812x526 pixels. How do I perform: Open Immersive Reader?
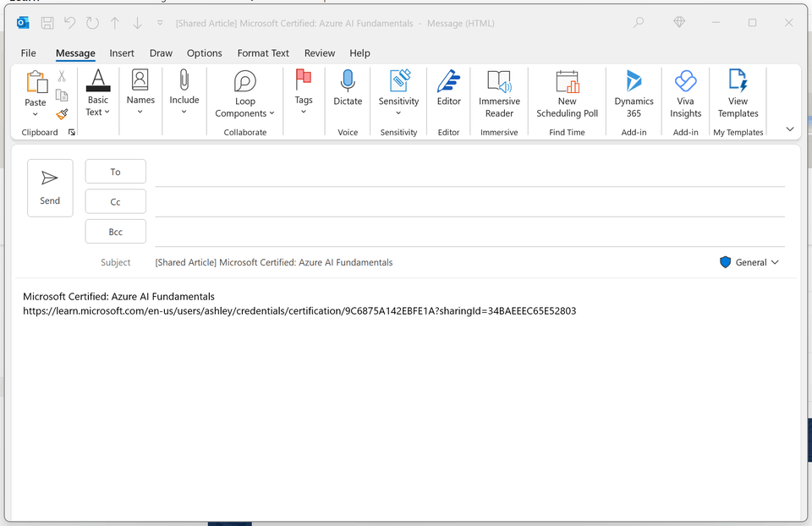point(499,94)
